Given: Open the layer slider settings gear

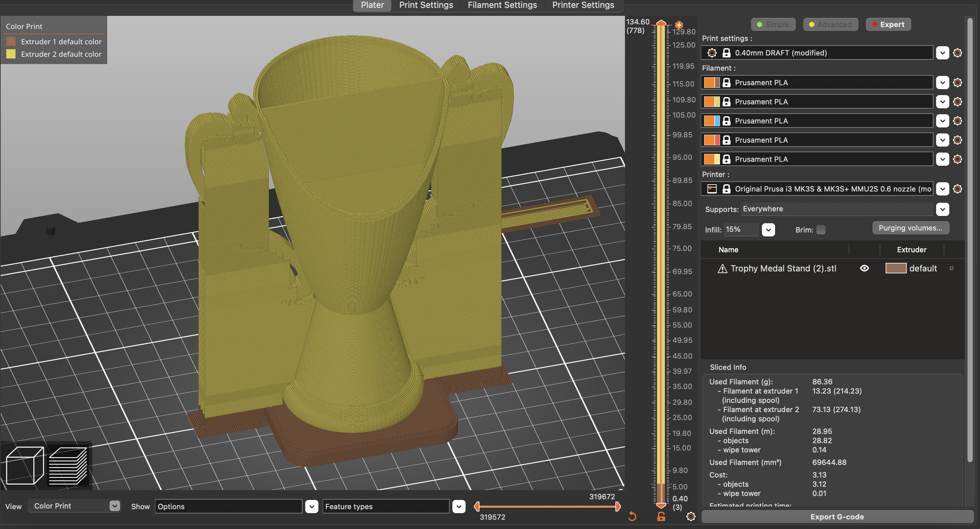Looking at the screenshot, I should pyautogui.click(x=691, y=516).
